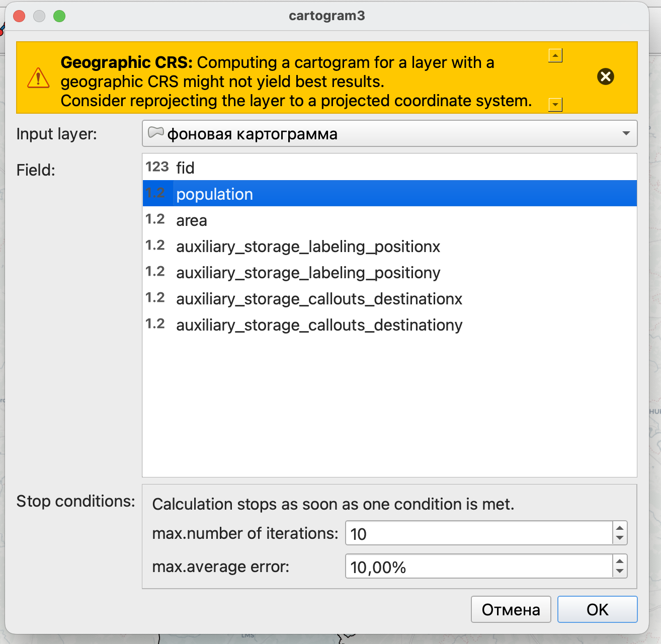Choose auxiliary_storage_labeling_positiony field
Screen dimensions: 661x644
[308, 273]
